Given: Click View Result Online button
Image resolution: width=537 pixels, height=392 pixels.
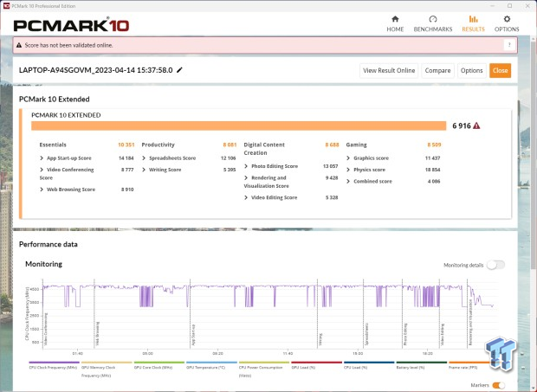Looking at the screenshot, I should pyautogui.click(x=389, y=70).
